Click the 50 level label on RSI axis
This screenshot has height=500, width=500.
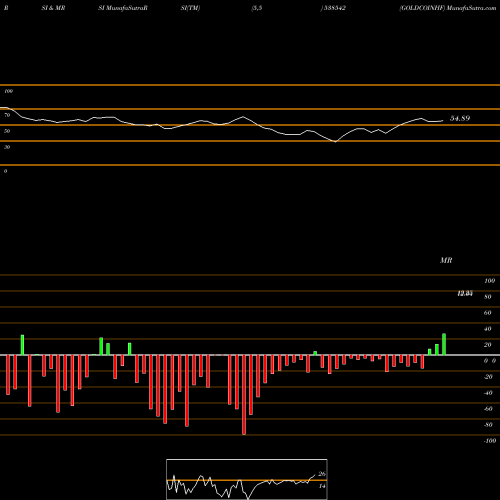(7, 131)
